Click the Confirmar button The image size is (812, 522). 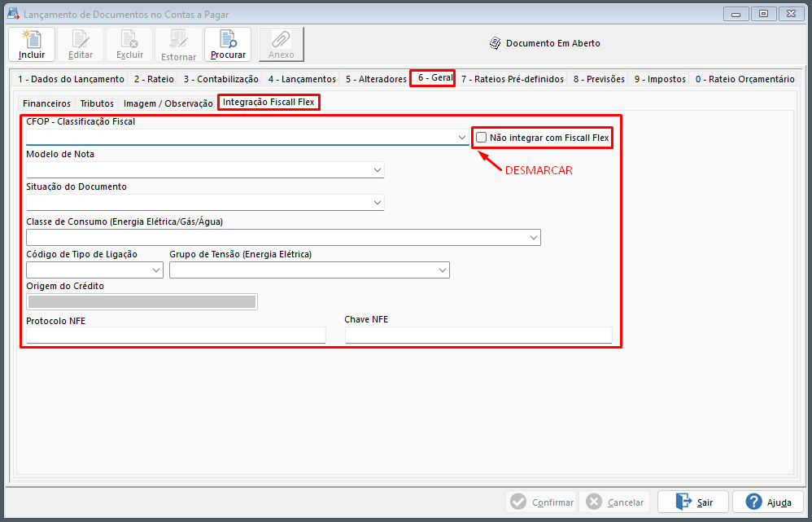tap(541, 502)
